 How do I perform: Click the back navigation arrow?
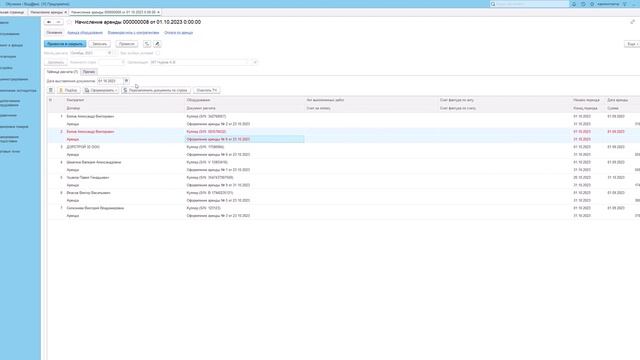coord(49,22)
